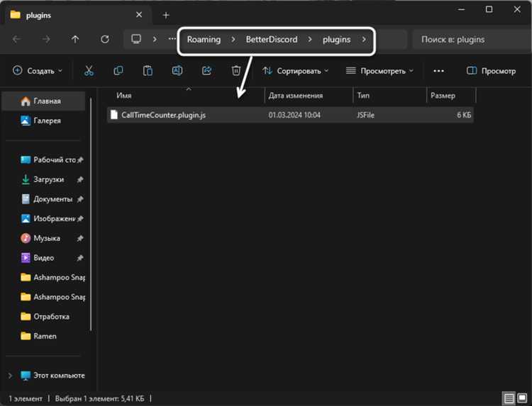Click the modified date 01.03.2024 10:04
532x406 pixels.
click(x=294, y=115)
